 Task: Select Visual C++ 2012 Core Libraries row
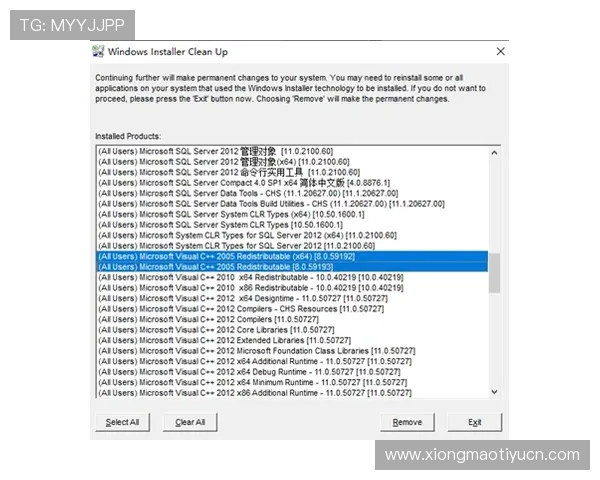click(292, 330)
